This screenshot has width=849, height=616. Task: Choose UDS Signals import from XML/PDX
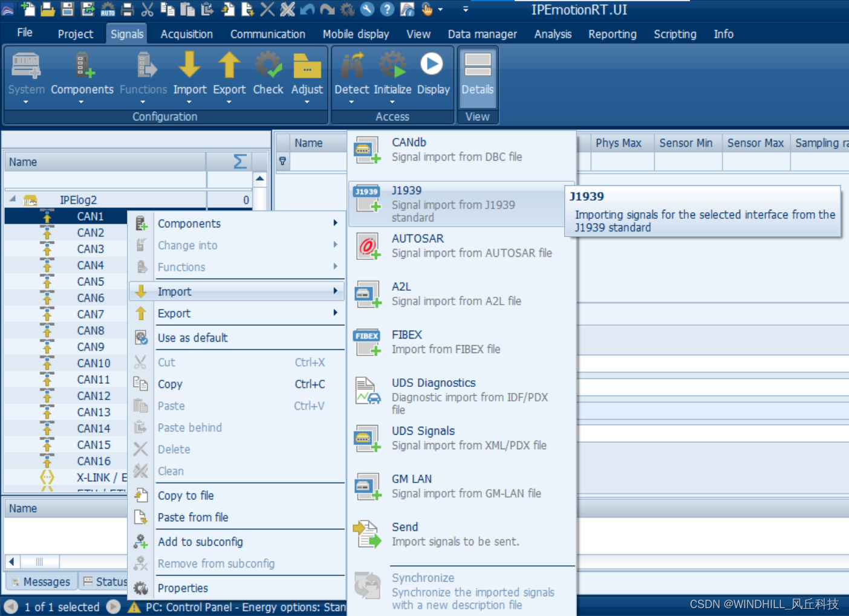462,438
